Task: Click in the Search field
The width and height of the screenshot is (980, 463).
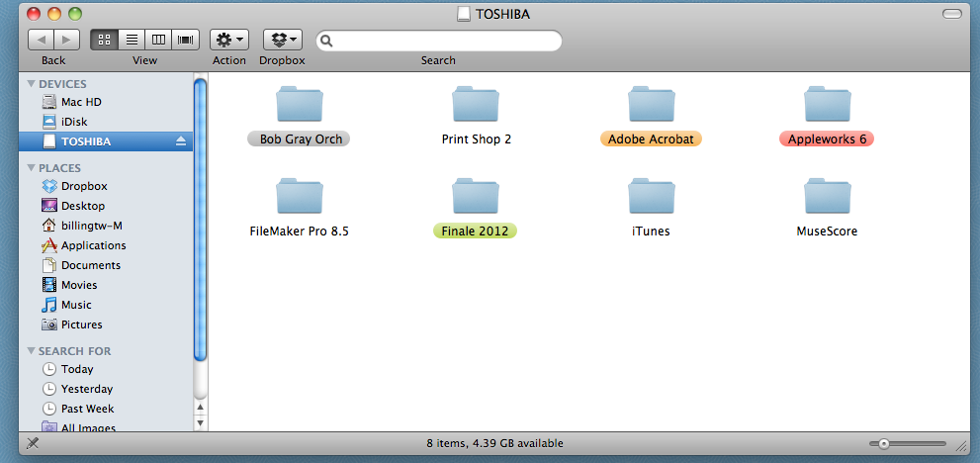Action: point(439,41)
